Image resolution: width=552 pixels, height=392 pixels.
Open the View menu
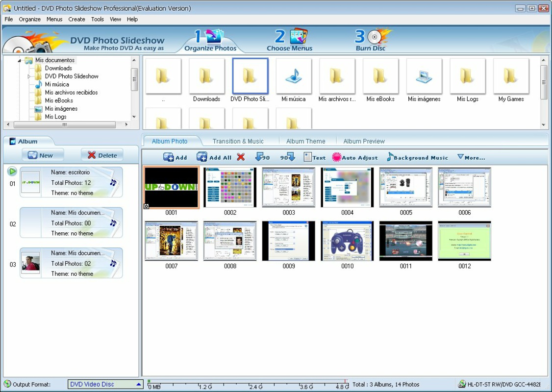coord(115,19)
